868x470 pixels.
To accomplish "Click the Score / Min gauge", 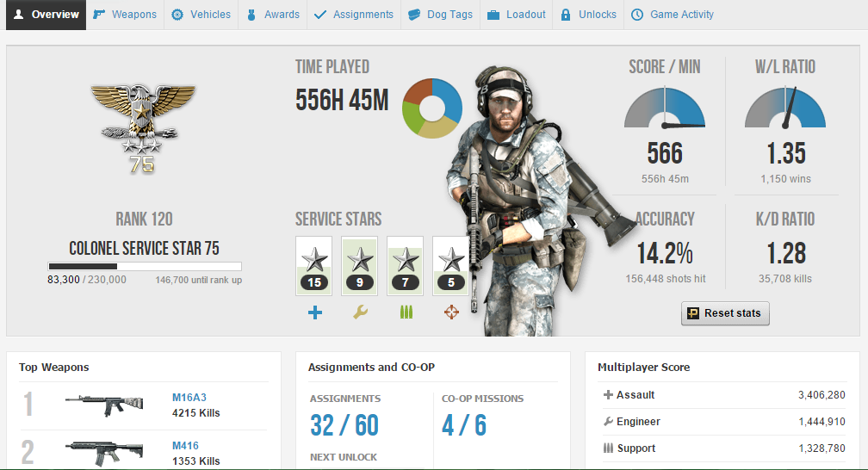I will [665, 108].
